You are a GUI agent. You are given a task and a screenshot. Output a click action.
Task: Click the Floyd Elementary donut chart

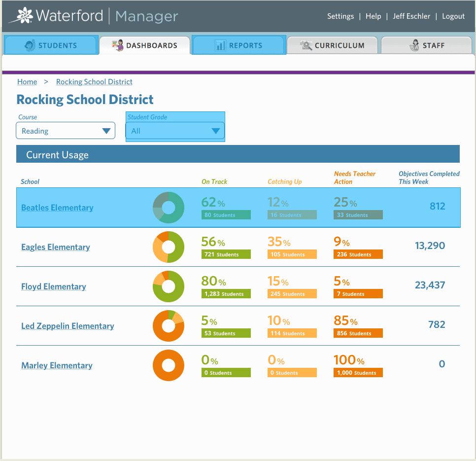[169, 286]
